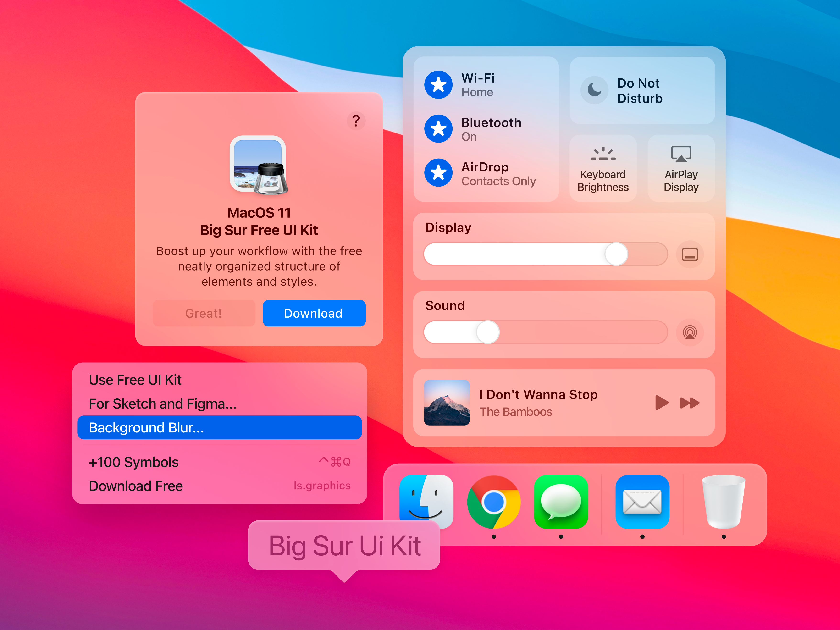Click the display icon beside brightness slider

(690, 254)
